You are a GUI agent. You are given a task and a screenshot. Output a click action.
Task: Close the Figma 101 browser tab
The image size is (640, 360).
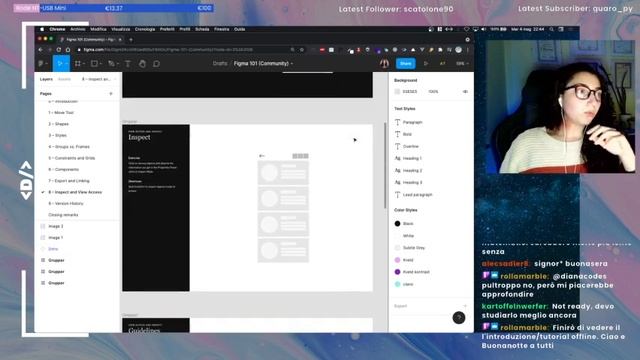[120, 40]
